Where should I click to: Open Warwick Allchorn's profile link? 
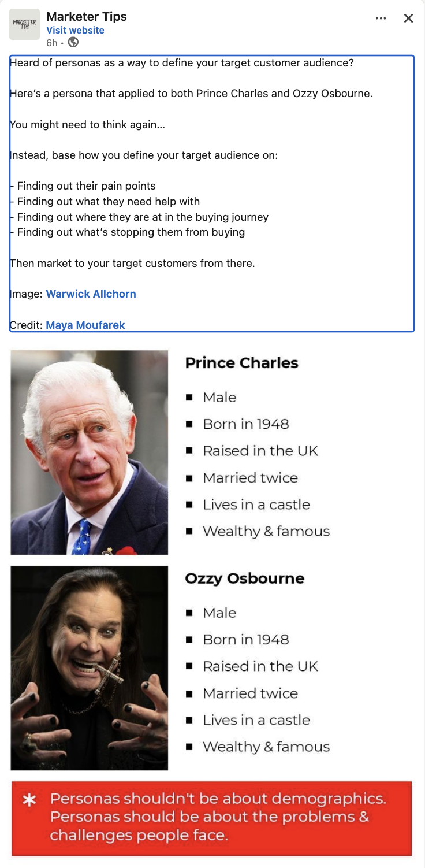point(91,294)
